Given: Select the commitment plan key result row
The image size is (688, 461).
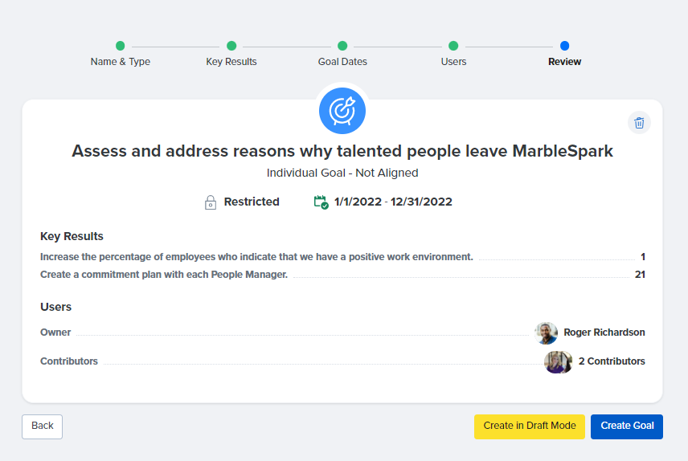Looking at the screenshot, I should tap(342, 275).
